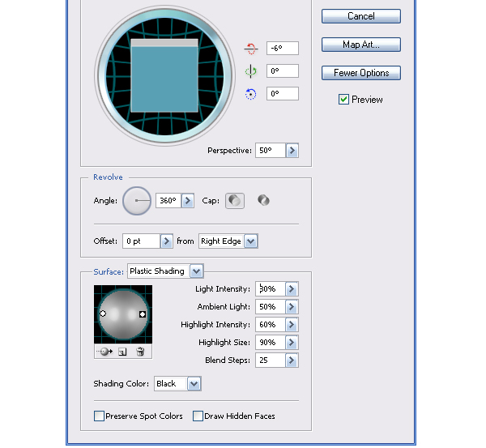
Task: Click Move light to back icon
Action: click(104, 352)
